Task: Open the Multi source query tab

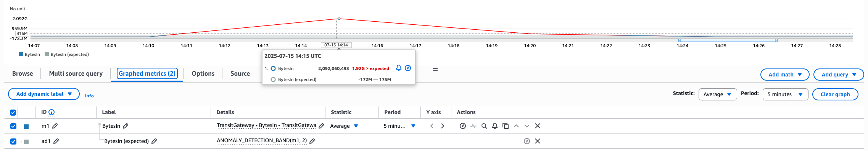Action: pos(76,73)
